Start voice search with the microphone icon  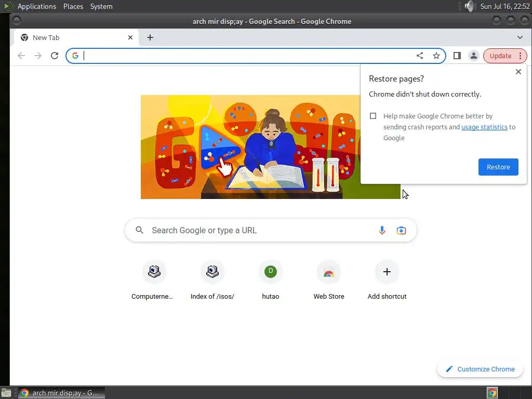(x=382, y=230)
